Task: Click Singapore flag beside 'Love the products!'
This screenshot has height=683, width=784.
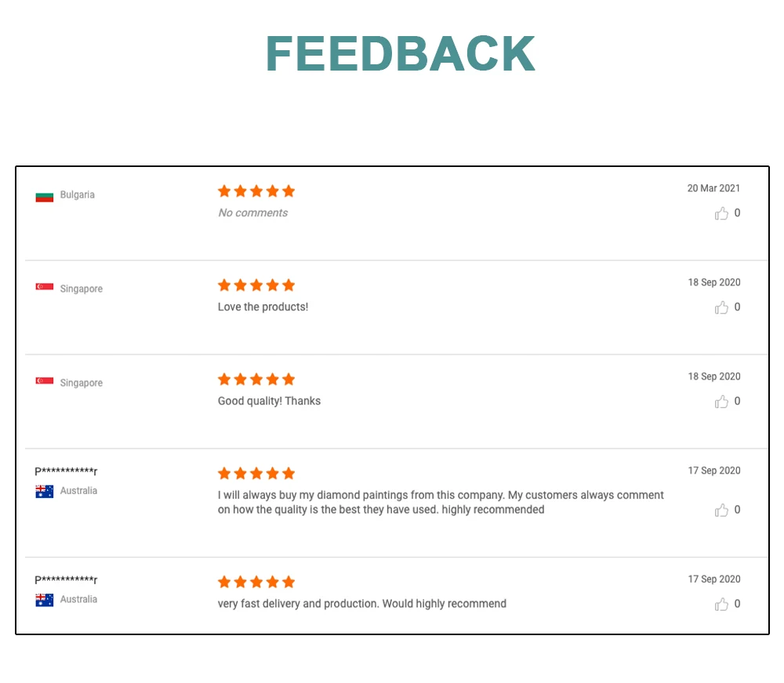Action: coord(45,288)
